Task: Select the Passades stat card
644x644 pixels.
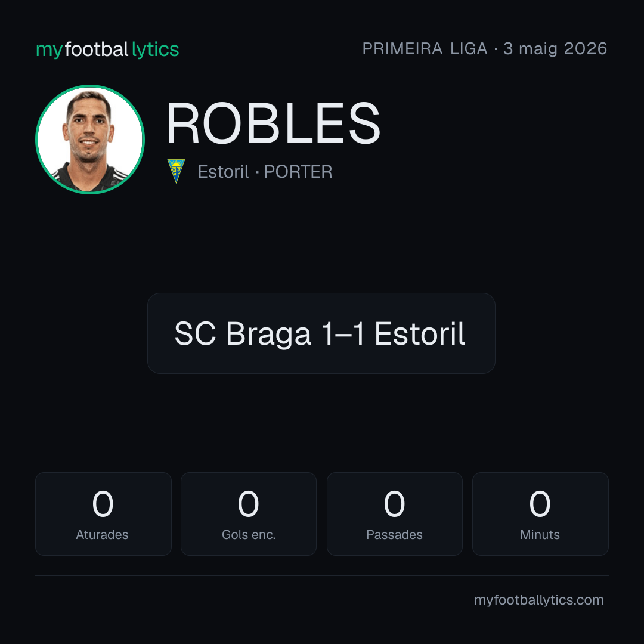Action: coord(394,514)
